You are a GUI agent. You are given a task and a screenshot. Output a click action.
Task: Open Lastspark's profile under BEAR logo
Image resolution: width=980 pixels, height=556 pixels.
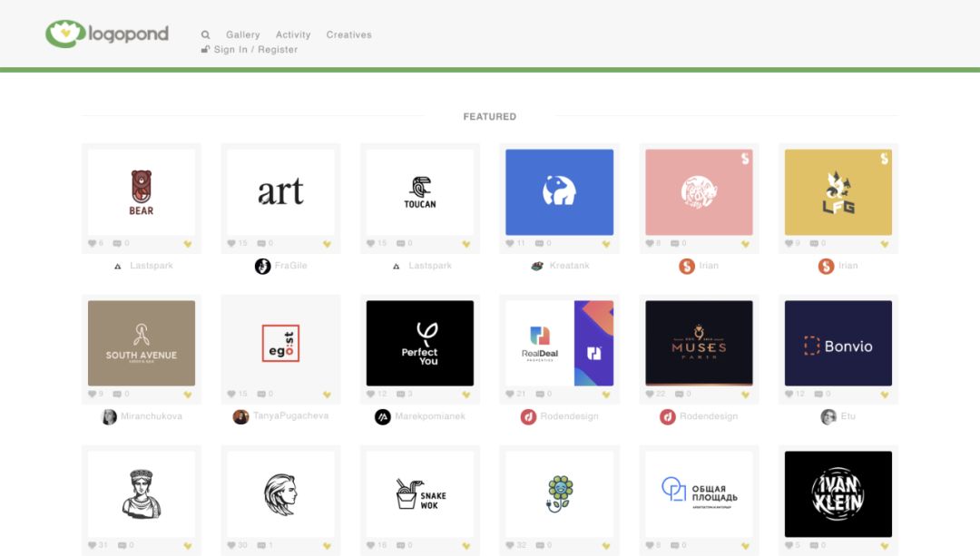point(151,266)
